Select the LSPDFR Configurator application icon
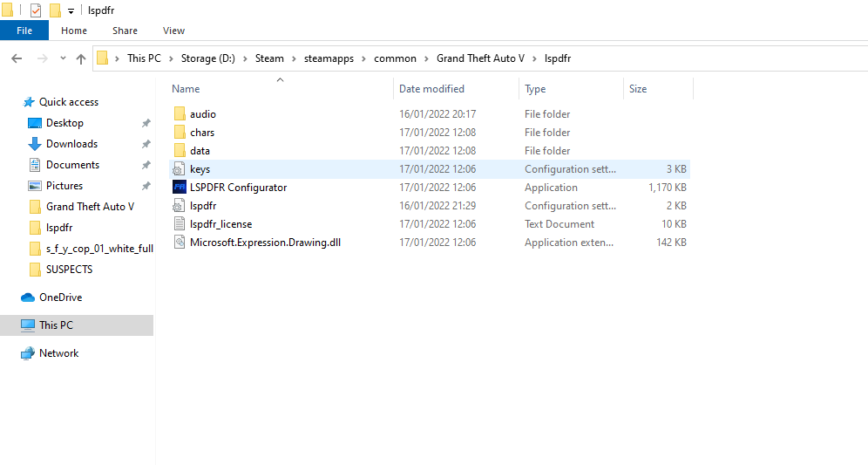868x465 pixels. coord(180,188)
